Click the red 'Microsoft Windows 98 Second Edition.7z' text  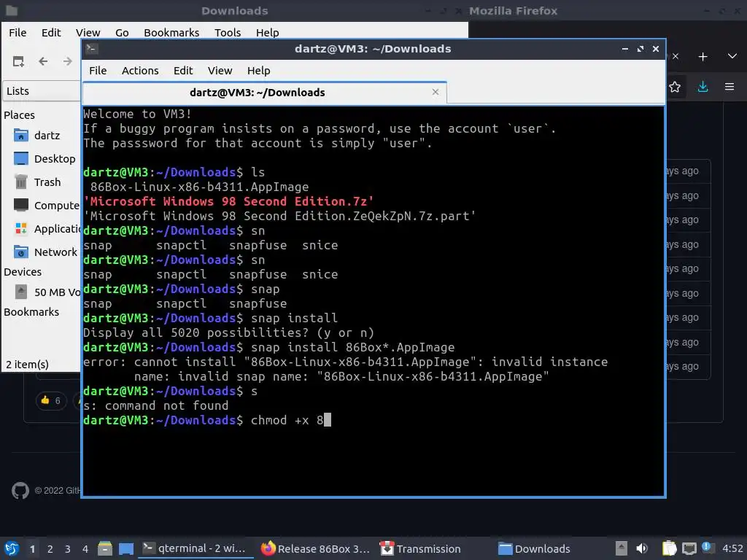point(228,201)
